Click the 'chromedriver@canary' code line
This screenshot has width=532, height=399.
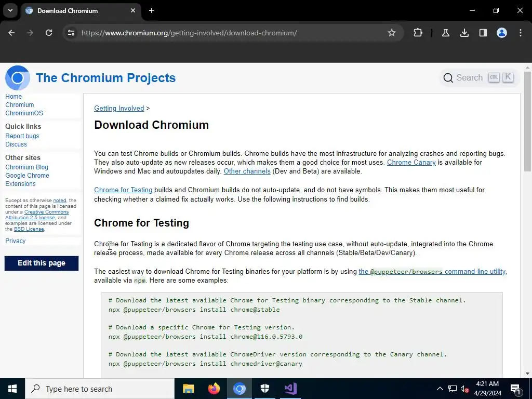pyautogui.click(x=205, y=363)
